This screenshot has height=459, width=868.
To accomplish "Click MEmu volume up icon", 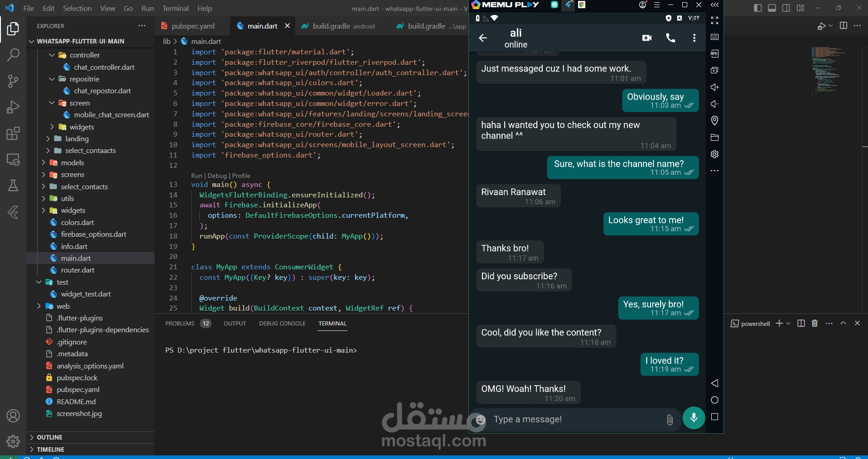I will (714, 87).
